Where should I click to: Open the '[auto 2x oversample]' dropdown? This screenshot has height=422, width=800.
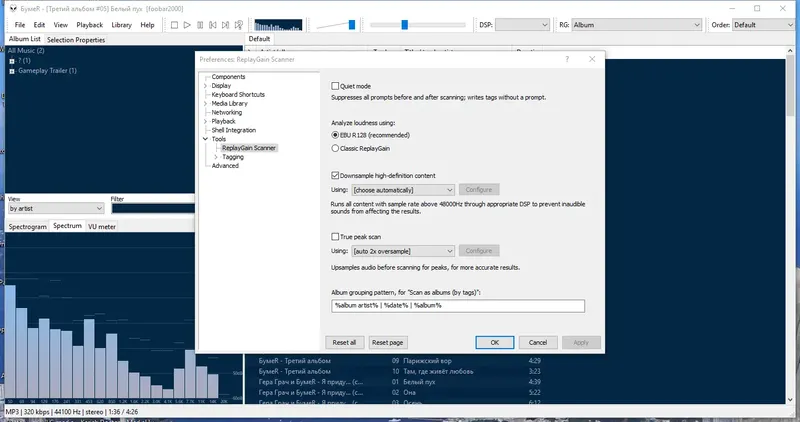click(x=403, y=251)
